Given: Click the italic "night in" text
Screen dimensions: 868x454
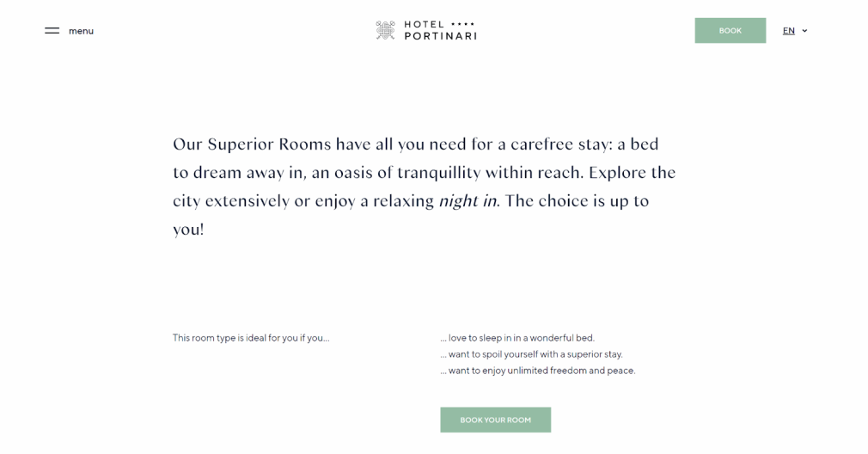Looking at the screenshot, I should [468, 201].
